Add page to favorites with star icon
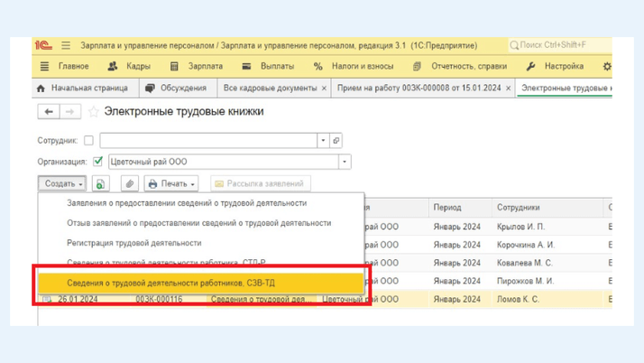The width and height of the screenshot is (644, 363). 94,111
